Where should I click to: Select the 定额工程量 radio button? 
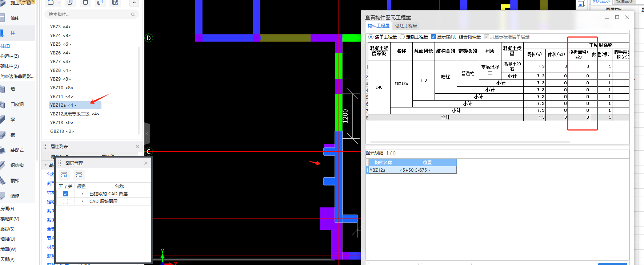coord(402,37)
